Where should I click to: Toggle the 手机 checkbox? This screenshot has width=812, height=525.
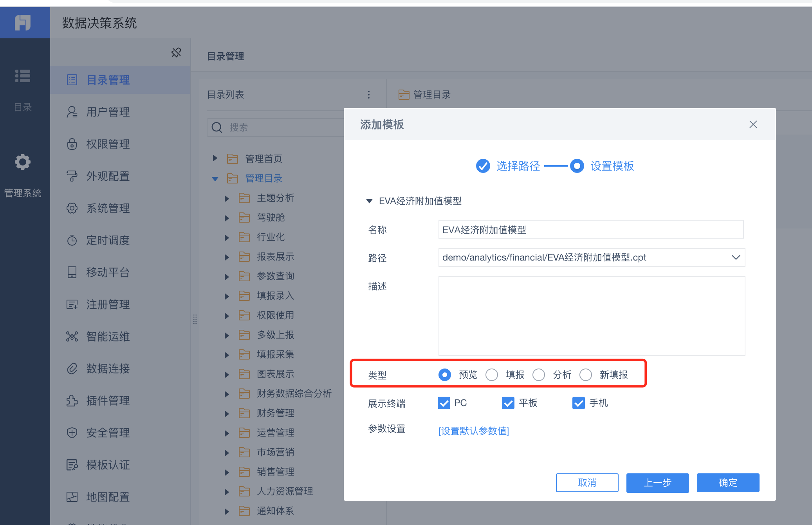pos(578,403)
